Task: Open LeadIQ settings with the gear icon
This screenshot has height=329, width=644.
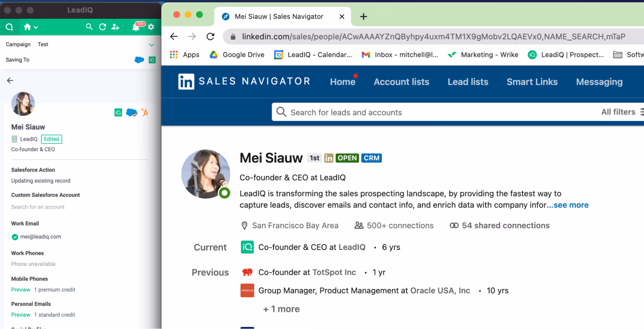Action: [151, 27]
